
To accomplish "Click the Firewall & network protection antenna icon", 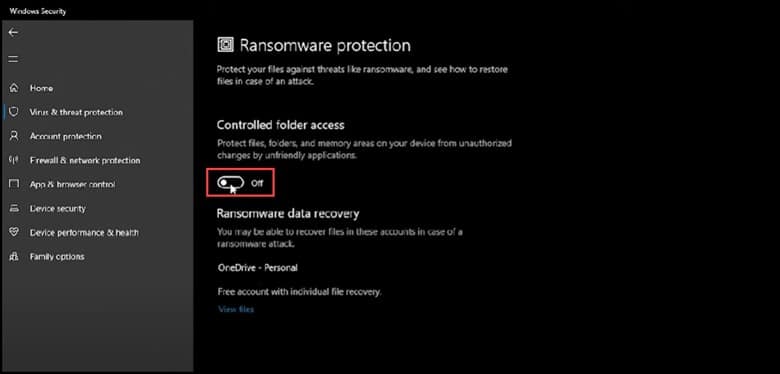I will tap(14, 160).
